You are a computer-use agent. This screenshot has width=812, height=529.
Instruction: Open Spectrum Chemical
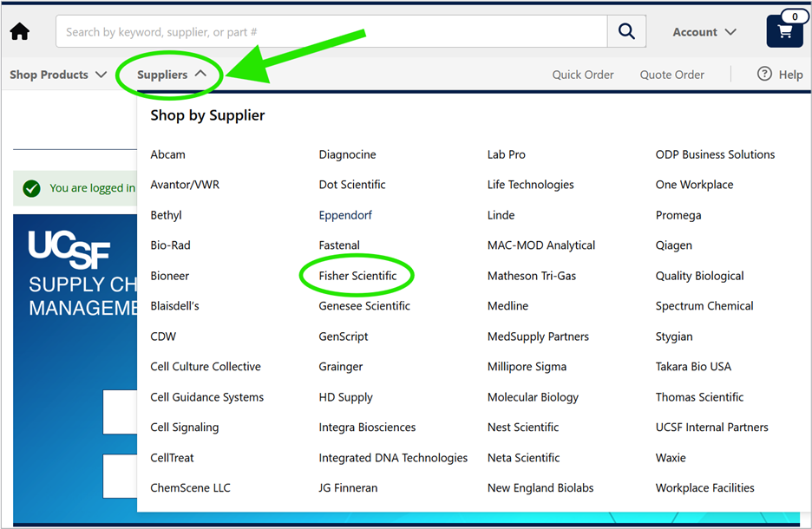(704, 305)
